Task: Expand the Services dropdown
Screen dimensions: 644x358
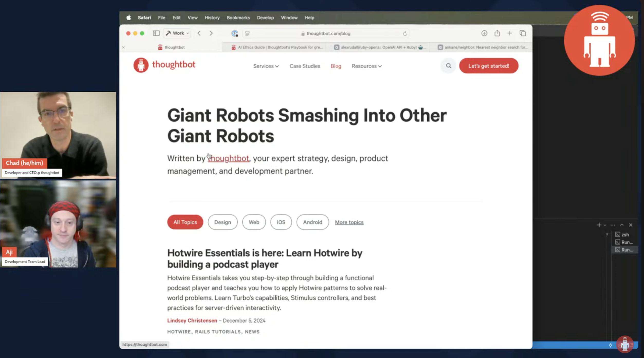Action: [266, 66]
